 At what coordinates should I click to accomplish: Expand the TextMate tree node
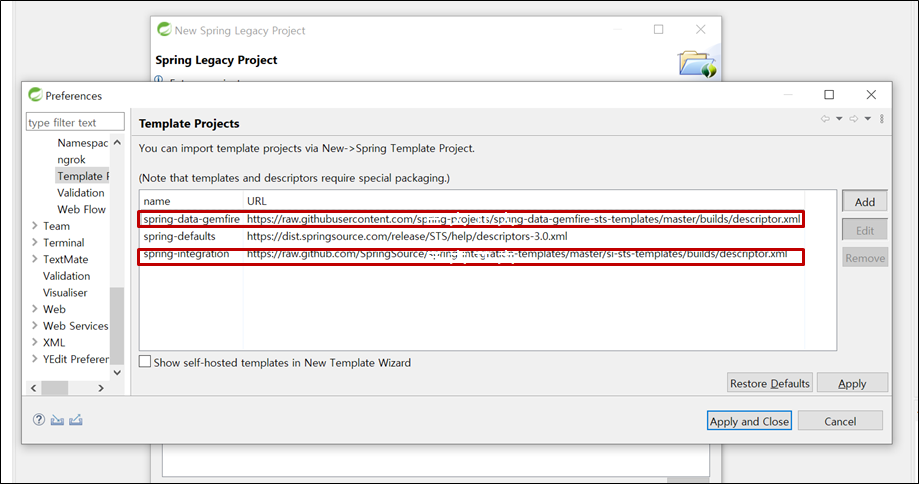(35, 259)
